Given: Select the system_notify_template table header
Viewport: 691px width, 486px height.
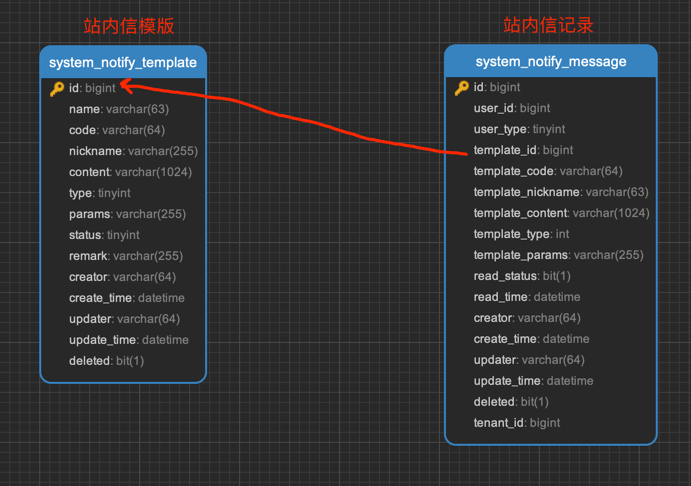Looking at the screenshot, I should click(x=123, y=62).
